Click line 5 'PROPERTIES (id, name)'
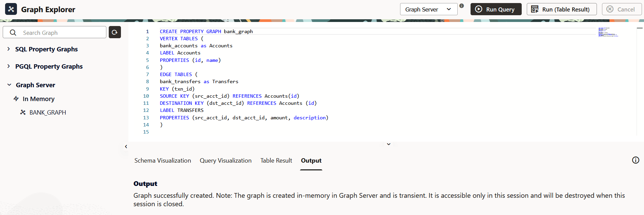 [190, 60]
